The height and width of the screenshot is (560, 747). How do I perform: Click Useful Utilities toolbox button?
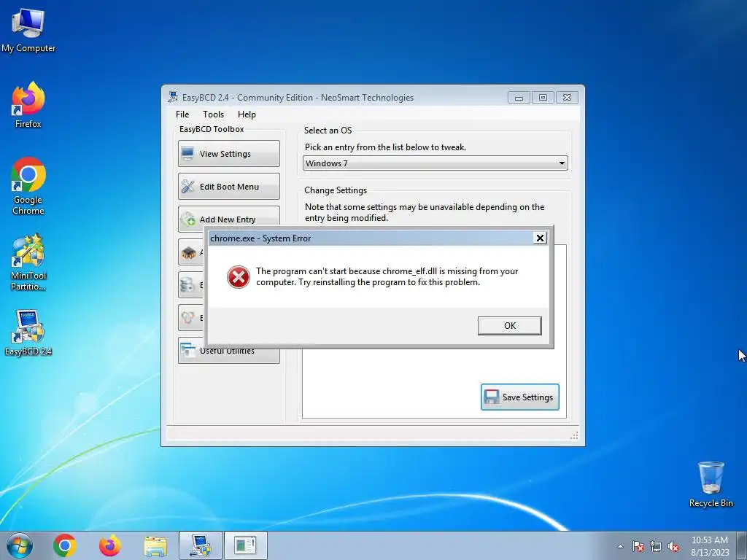click(x=229, y=354)
